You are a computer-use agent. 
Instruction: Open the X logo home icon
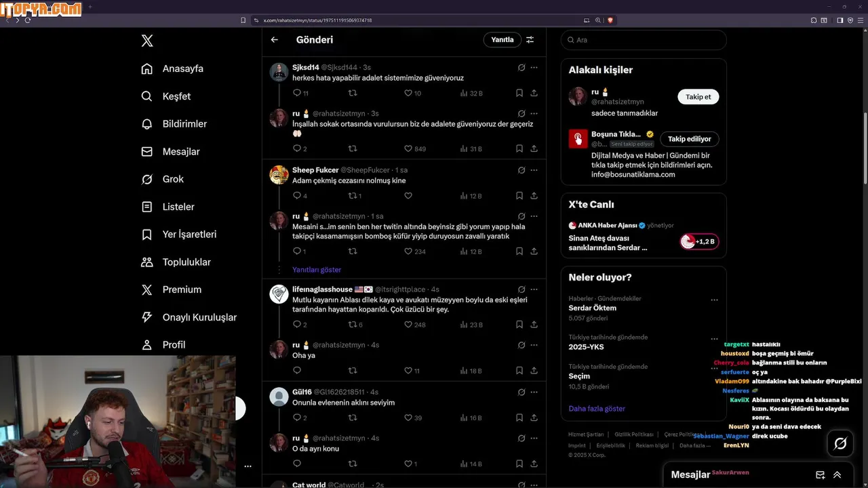pyautogui.click(x=147, y=41)
